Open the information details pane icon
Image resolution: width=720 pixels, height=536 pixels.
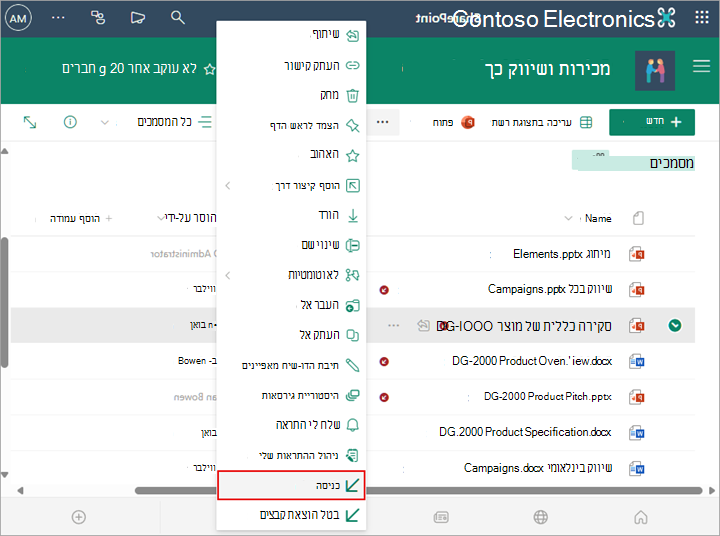point(70,122)
